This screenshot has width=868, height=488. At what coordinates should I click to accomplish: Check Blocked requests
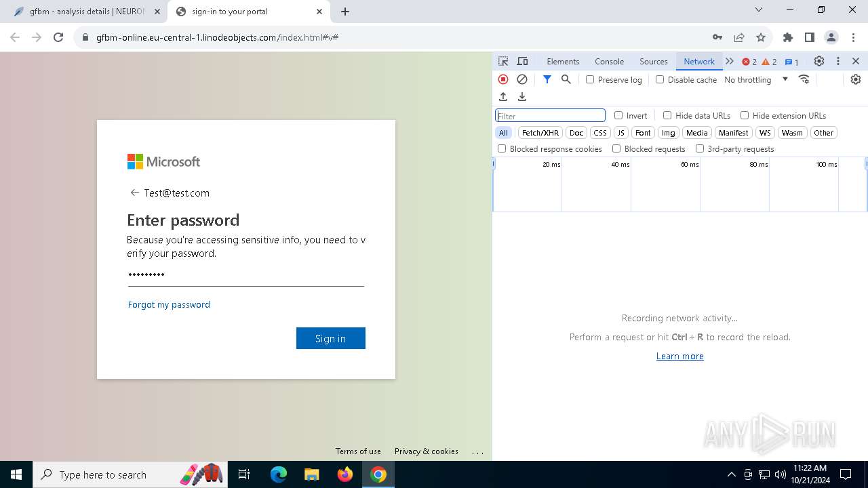[616, 148]
